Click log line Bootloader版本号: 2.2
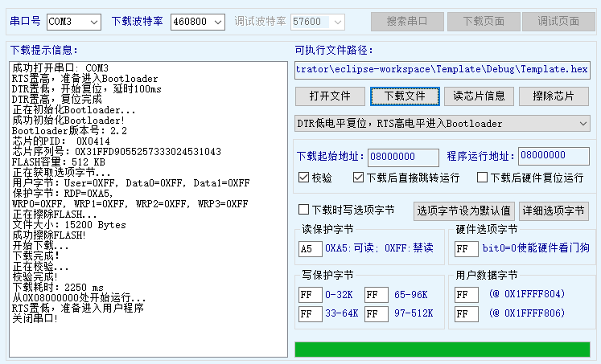The height and width of the screenshot is (364, 601). [x=69, y=131]
